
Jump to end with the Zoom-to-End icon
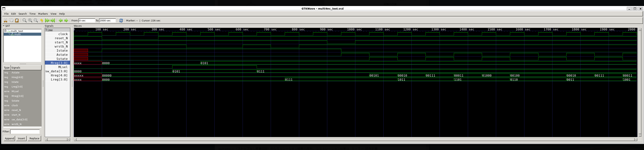coord(53,20)
